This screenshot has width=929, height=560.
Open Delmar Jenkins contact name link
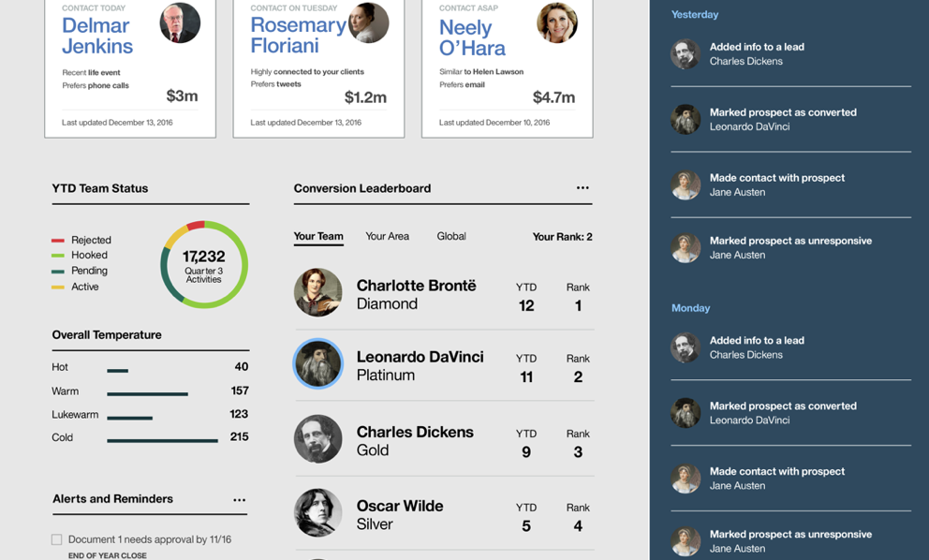point(97,36)
